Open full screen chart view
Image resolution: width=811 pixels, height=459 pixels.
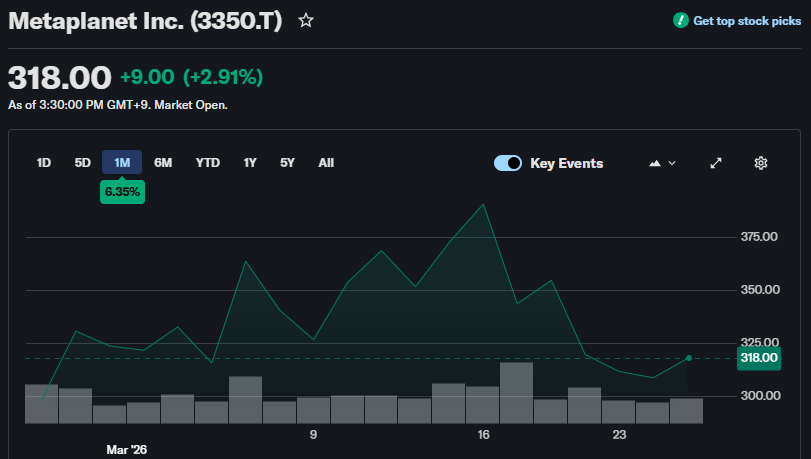[x=716, y=163]
